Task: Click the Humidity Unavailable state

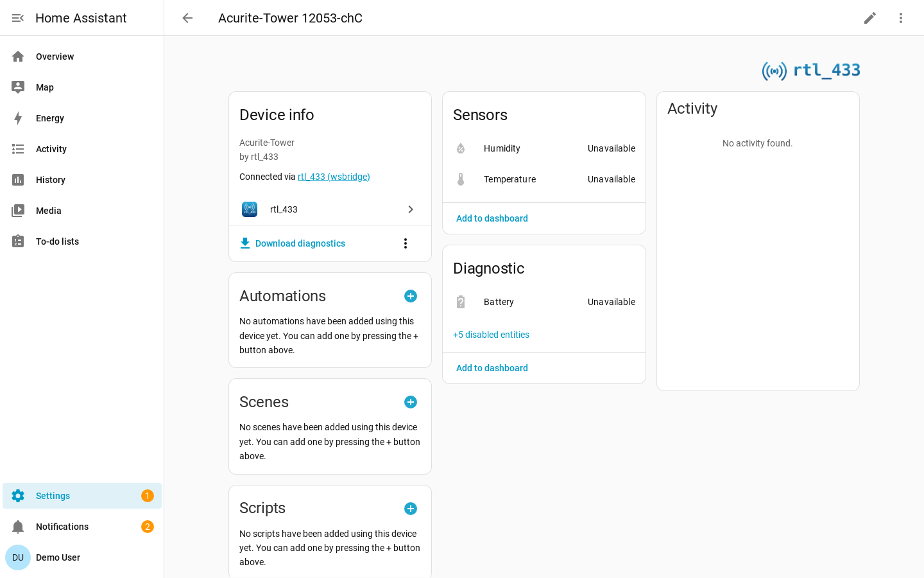Action: [612, 148]
